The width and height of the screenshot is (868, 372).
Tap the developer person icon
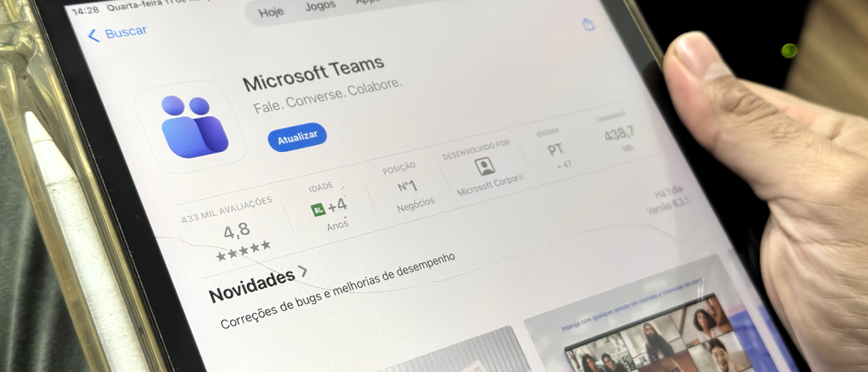[484, 167]
